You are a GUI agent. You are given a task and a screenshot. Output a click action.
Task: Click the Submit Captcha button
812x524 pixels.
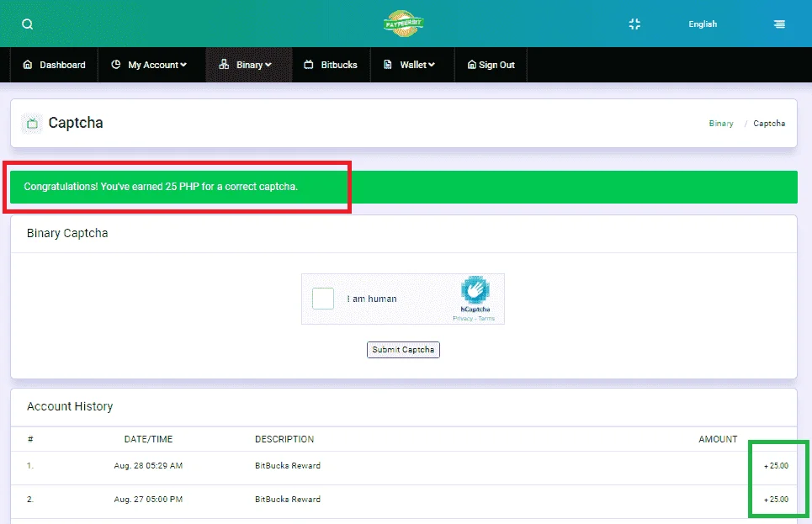[x=403, y=350]
